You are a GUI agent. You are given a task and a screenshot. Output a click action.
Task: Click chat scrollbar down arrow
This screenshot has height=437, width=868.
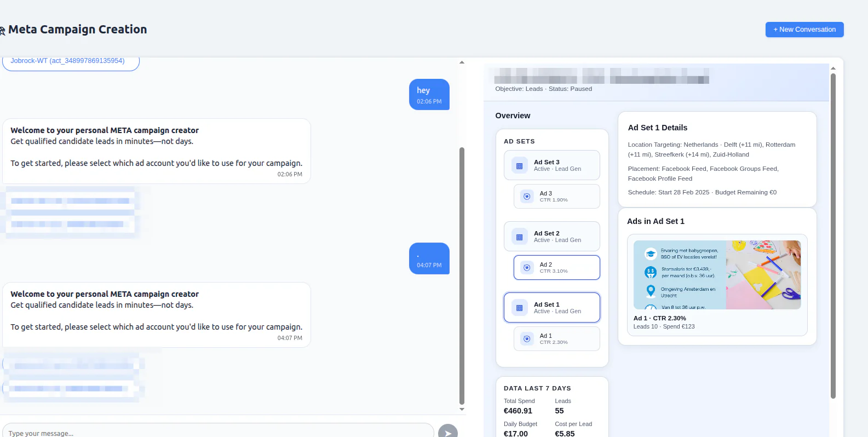462,409
